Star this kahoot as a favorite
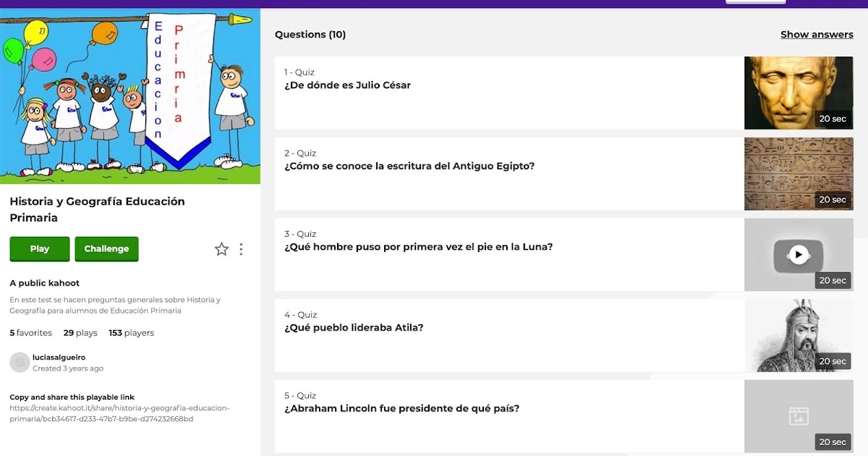The height and width of the screenshot is (456, 868). 221,248
